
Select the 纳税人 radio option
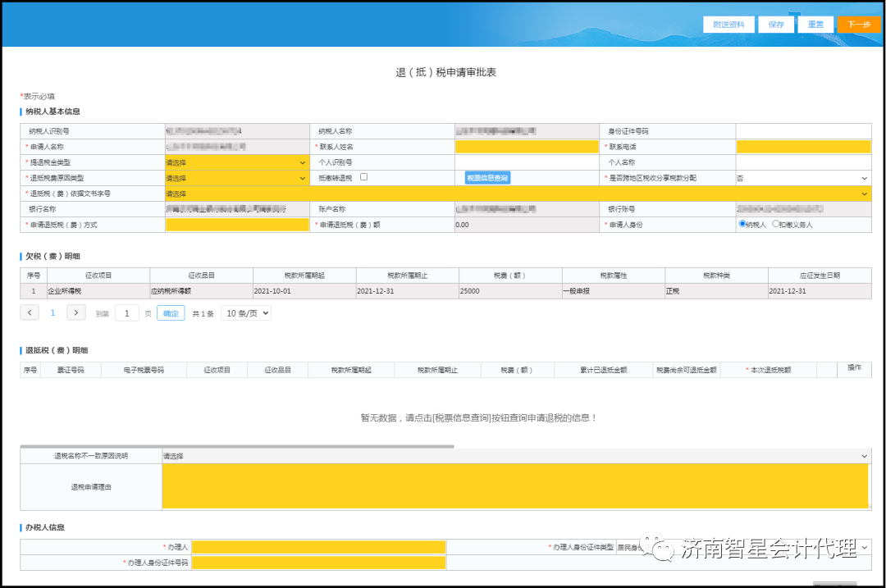pos(742,224)
